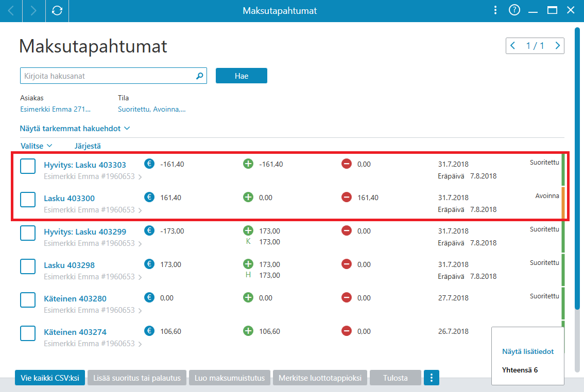
Task: Click green plus icon for Lasku 403298
Action: coord(248,264)
